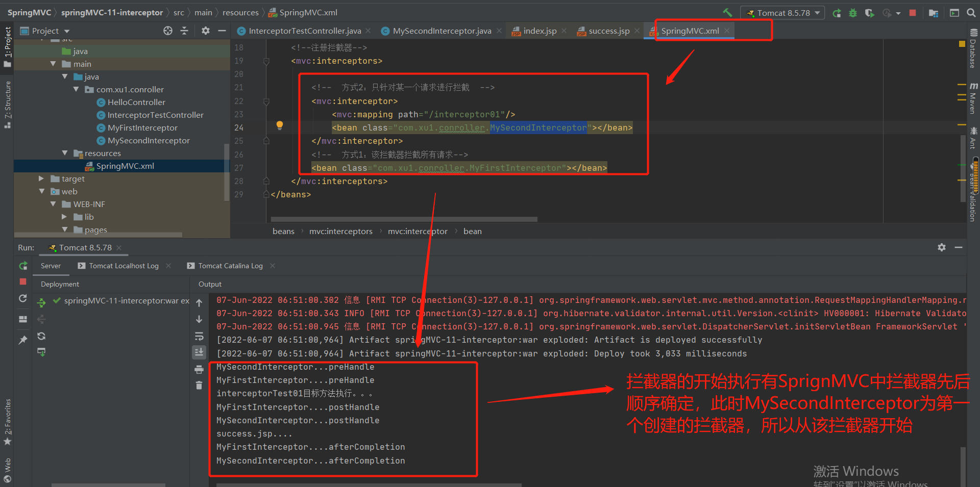Image resolution: width=980 pixels, height=487 pixels.
Task: Open the Database tool window icon
Action: coord(974,33)
